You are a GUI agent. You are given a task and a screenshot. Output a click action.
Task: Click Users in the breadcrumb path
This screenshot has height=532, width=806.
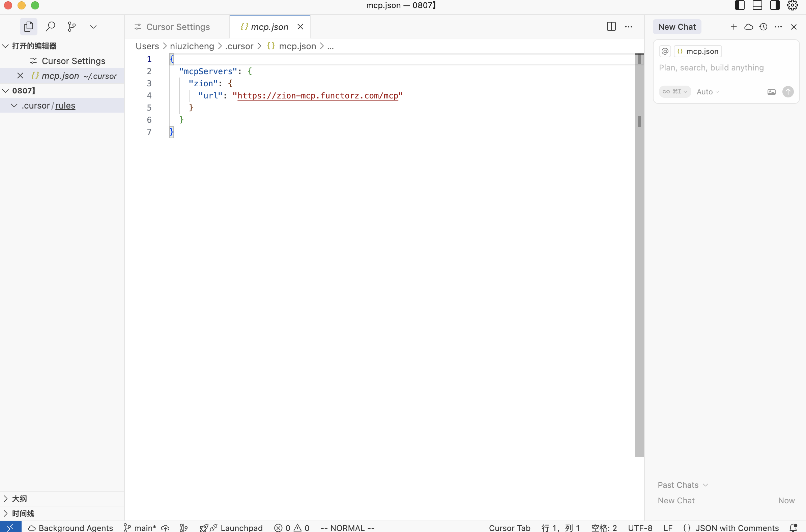(x=147, y=46)
